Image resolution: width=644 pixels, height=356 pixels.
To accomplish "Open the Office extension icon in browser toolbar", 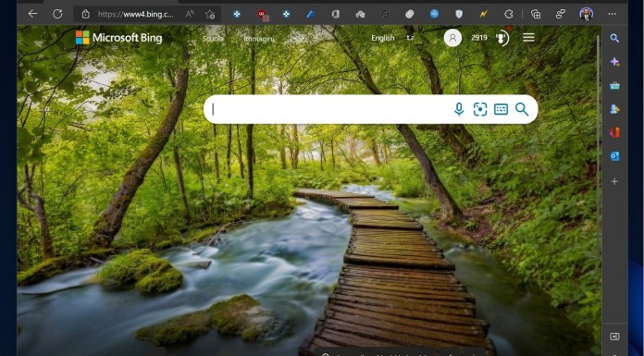I will (x=336, y=15).
